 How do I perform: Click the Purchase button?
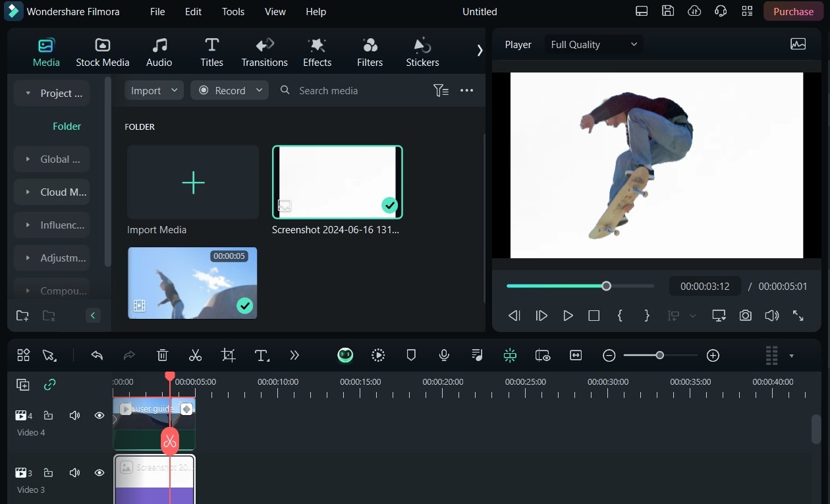(x=793, y=11)
